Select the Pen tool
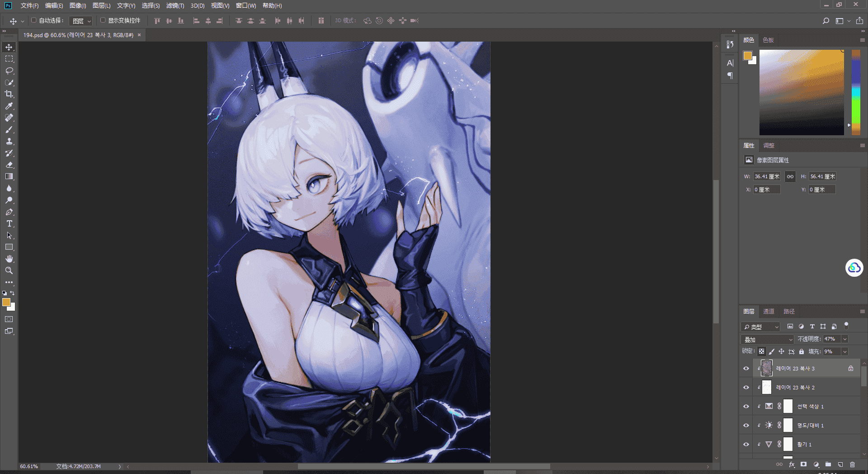The width and height of the screenshot is (868, 474). 9,212
